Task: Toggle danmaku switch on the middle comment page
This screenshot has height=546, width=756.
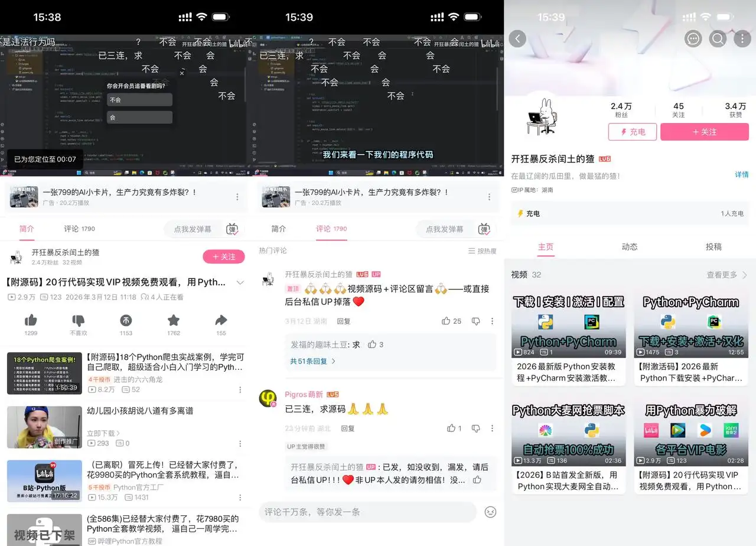Action: point(484,229)
